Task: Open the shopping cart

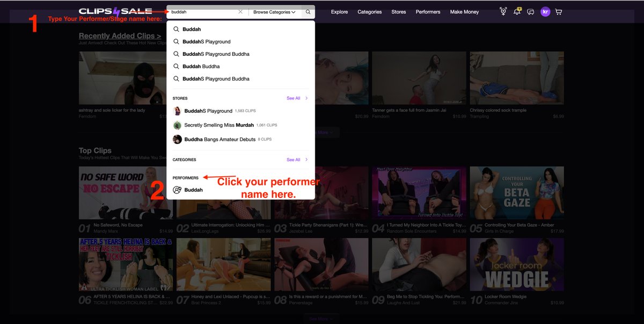Action: (x=559, y=12)
